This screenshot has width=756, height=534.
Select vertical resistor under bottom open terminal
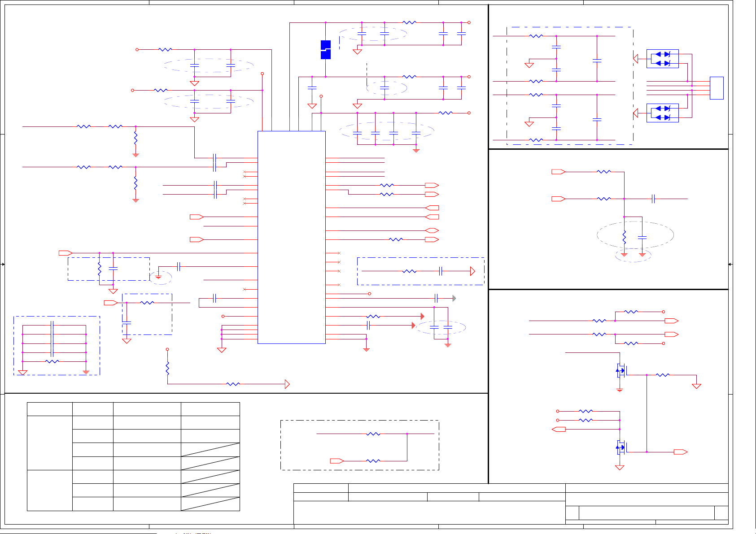click(x=167, y=369)
